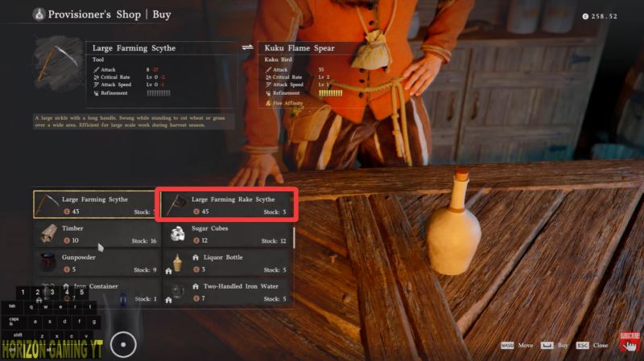Click the Fire Affinity icon
Viewport: 644px width, 361px height.
click(268, 103)
